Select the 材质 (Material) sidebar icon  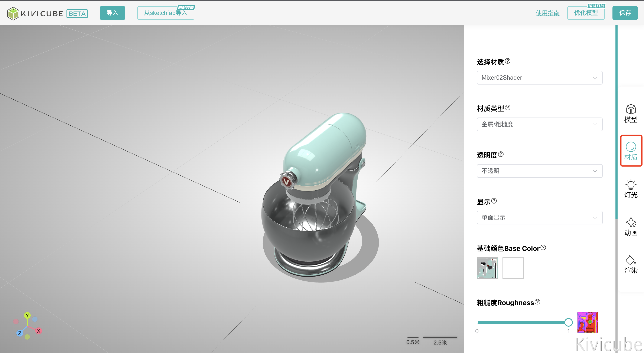click(631, 151)
